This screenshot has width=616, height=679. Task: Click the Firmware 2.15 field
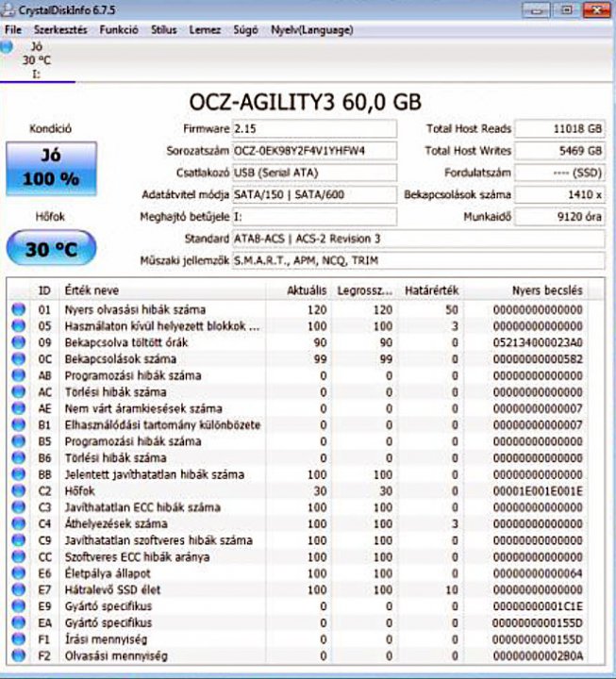coord(314,128)
